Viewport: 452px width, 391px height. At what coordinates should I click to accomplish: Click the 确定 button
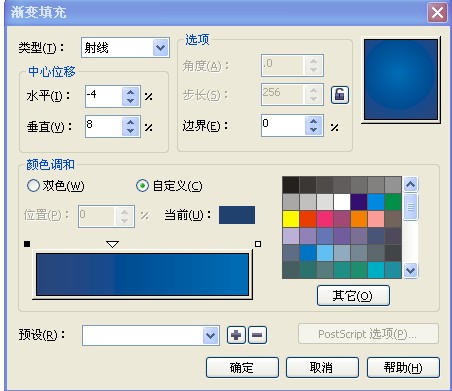[x=242, y=368]
